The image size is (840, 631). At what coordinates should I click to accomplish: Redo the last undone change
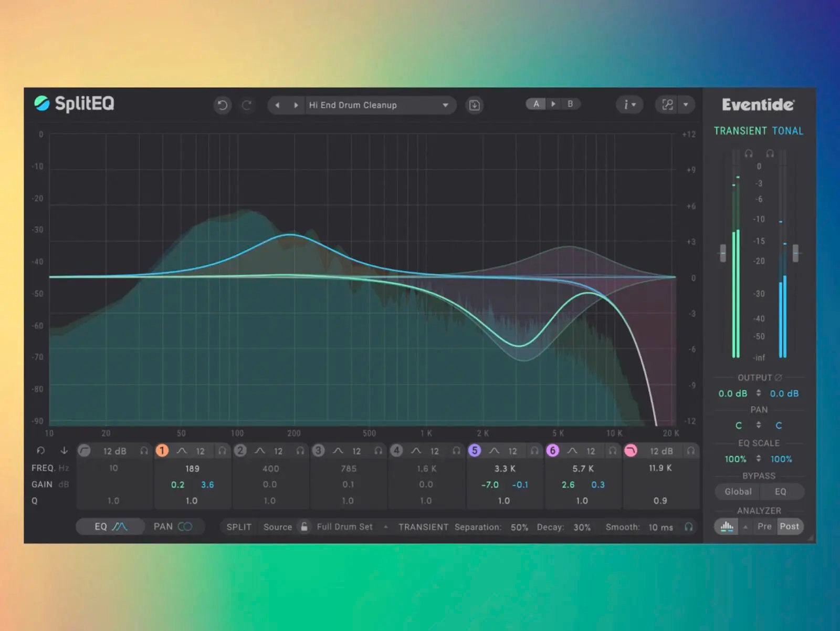[x=247, y=105]
